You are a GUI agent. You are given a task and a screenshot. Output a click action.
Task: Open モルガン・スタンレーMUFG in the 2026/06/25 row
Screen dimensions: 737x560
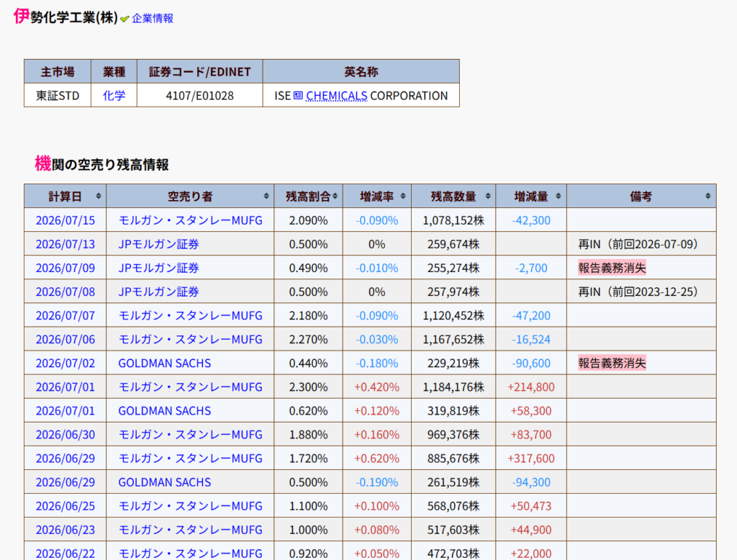(190, 506)
